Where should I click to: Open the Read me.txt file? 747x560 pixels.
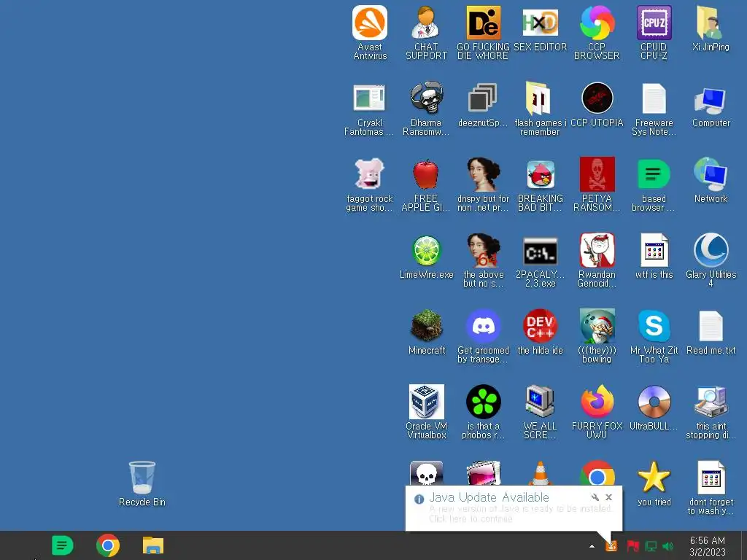pos(711,332)
